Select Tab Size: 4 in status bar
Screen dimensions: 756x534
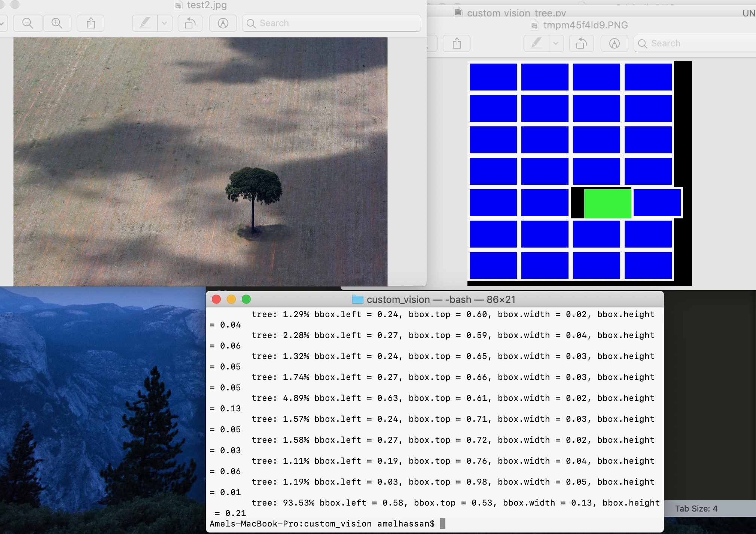[696, 509]
